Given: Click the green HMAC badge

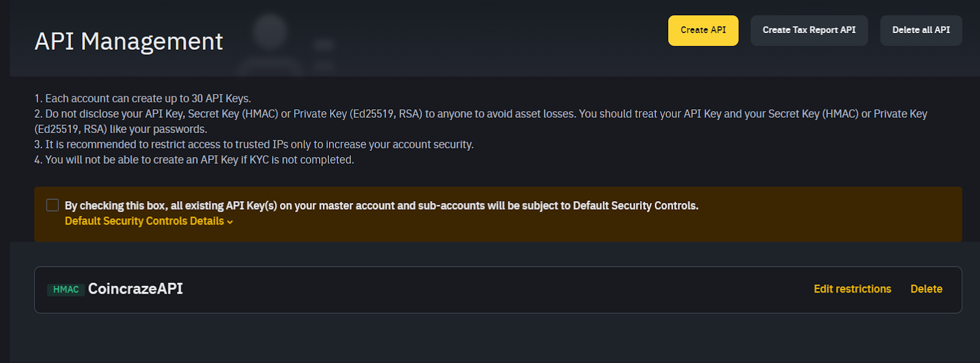Looking at the screenshot, I should [66, 289].
